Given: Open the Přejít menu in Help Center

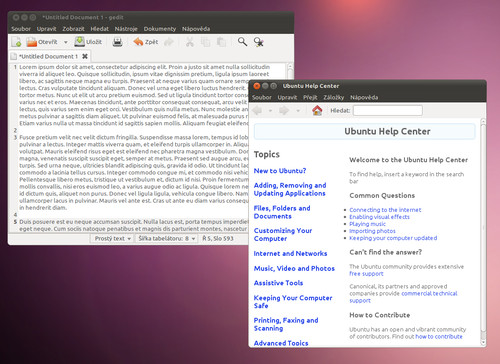Looking at the screenshot, I should [310, 98].
